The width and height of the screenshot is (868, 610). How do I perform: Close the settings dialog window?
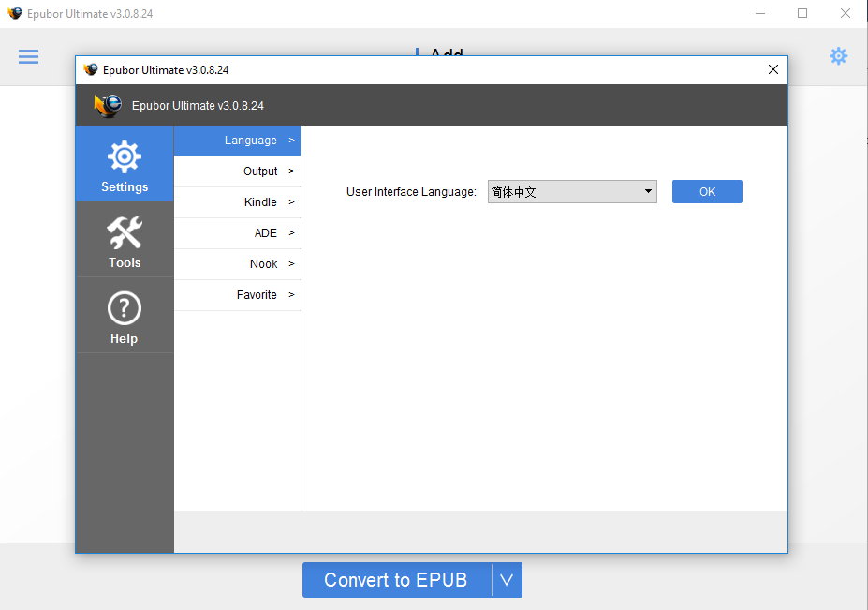pos(772,69)
